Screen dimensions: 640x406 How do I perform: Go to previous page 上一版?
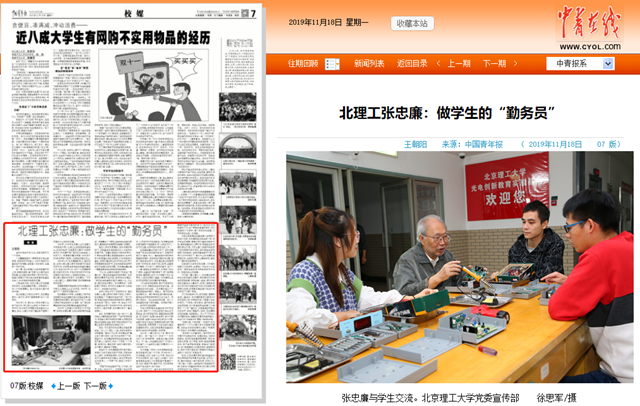(67, 385)
